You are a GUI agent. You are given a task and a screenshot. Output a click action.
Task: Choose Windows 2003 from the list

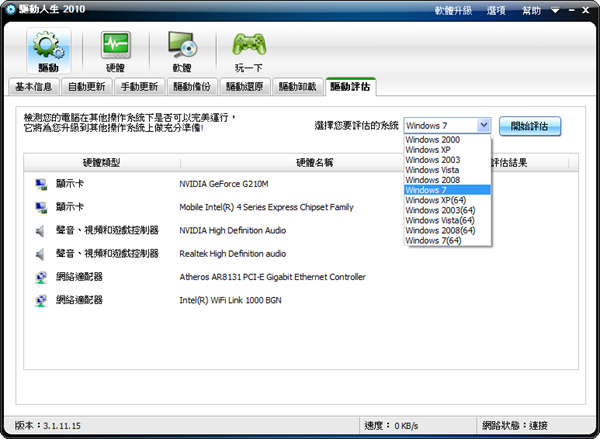point(448,160)
